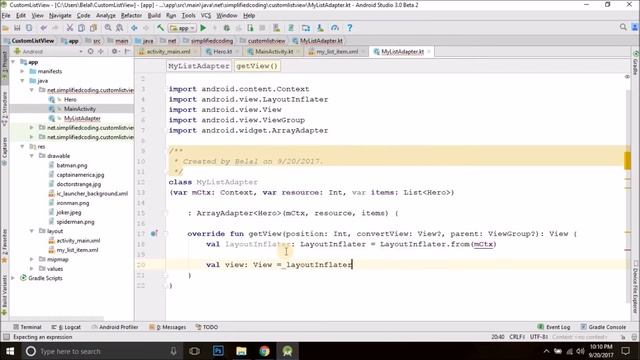This screenshot has width=640, height=360.
Task: Open the Refactor menu
Action: [131, 16]
